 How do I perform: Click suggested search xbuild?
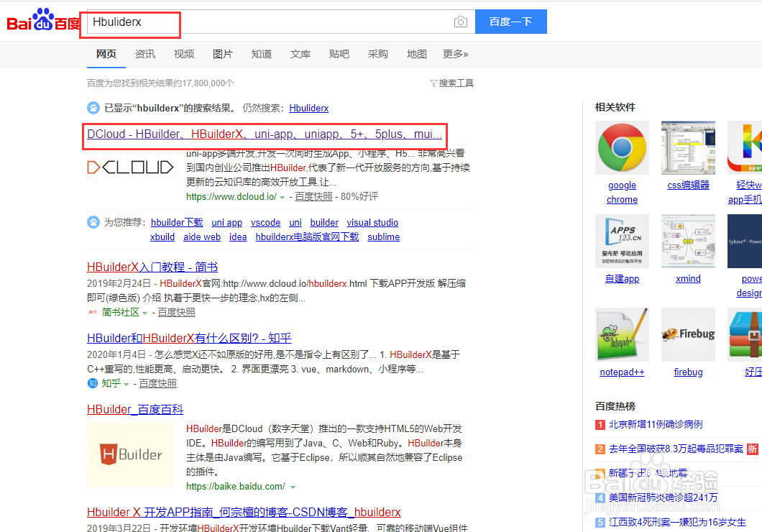coord(162,237)
